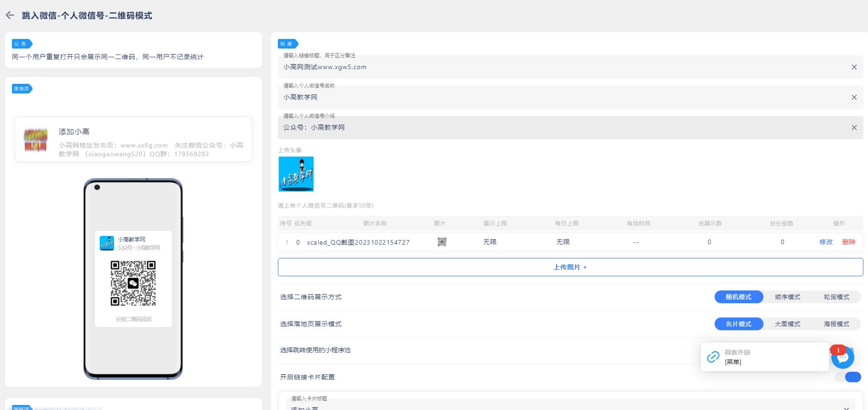Viewport: 868px width, 410px height.
Task: Click the 优先级 column header
Action: 303,224
